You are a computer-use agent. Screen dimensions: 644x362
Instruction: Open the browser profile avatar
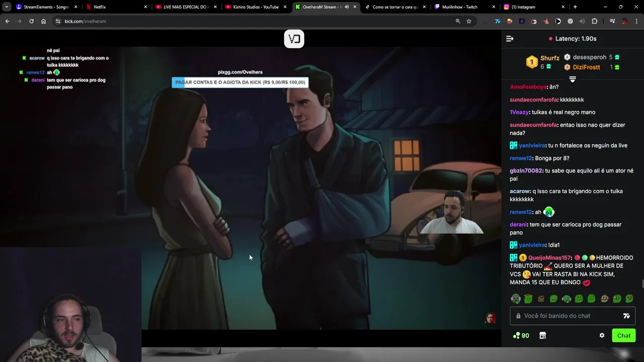(624, 21)
